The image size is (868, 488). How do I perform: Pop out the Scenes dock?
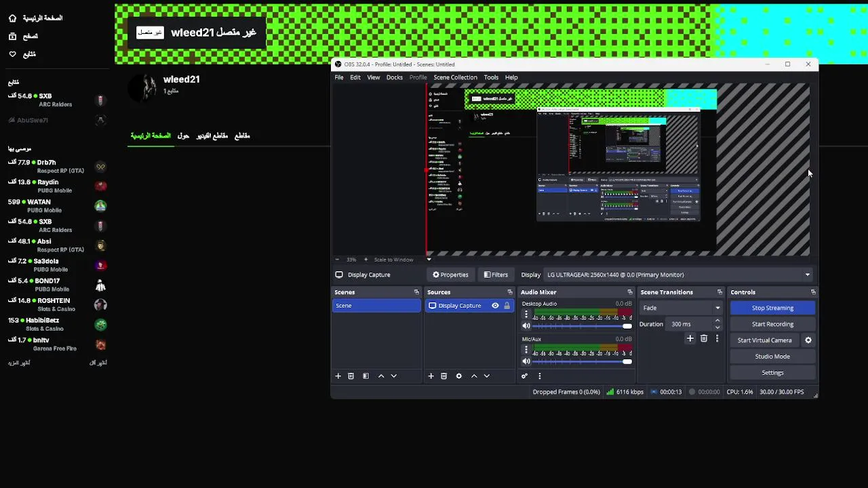[x=416, y=292]
